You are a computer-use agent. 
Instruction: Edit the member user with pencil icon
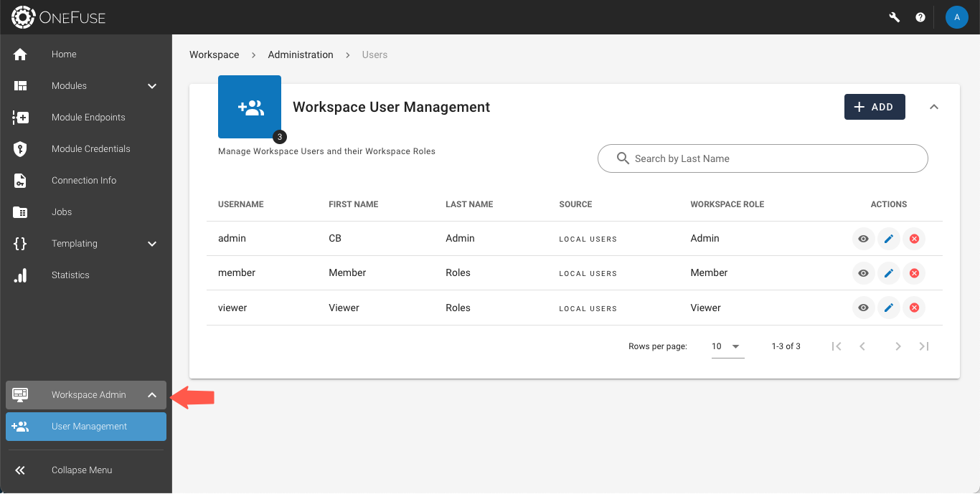tap(888, 273)
